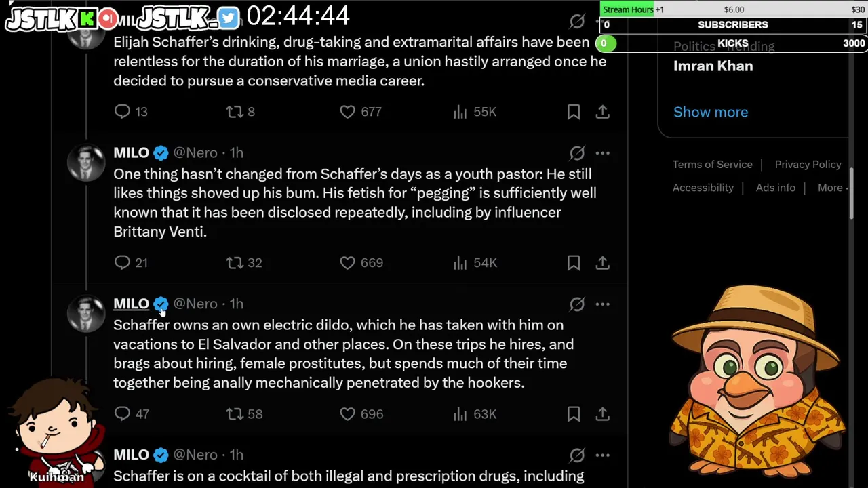Open more options on youth pastor tweet
Viewport: 868px width, 488px height.
point(602,153)
